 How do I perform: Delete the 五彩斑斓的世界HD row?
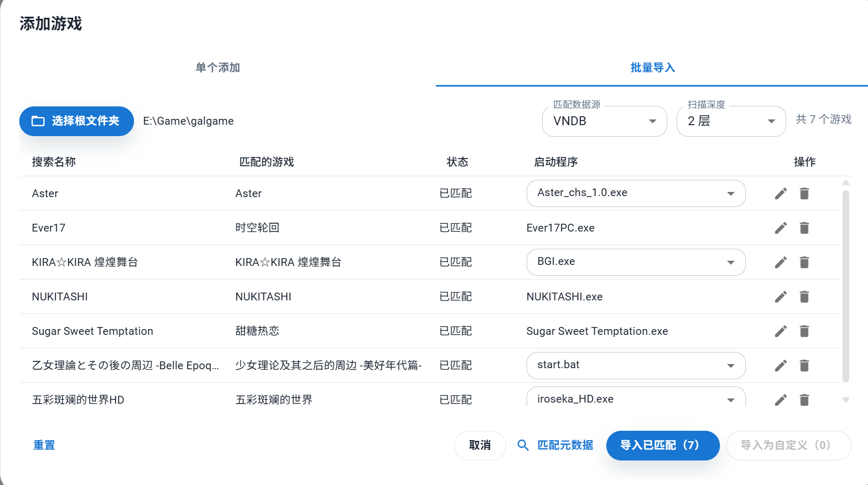pos(804,400)
